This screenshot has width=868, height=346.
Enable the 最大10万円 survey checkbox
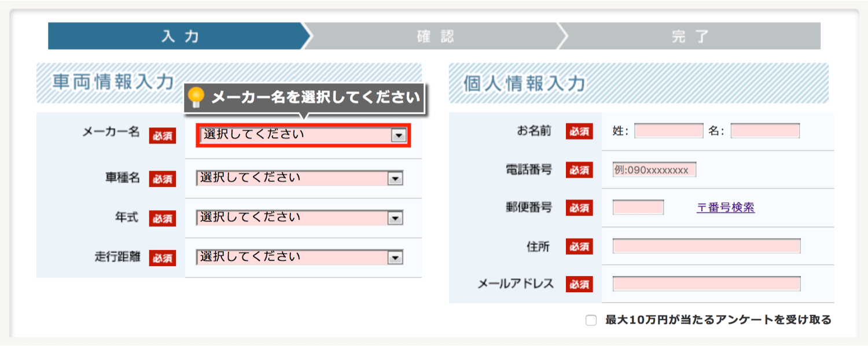point(591,321)
